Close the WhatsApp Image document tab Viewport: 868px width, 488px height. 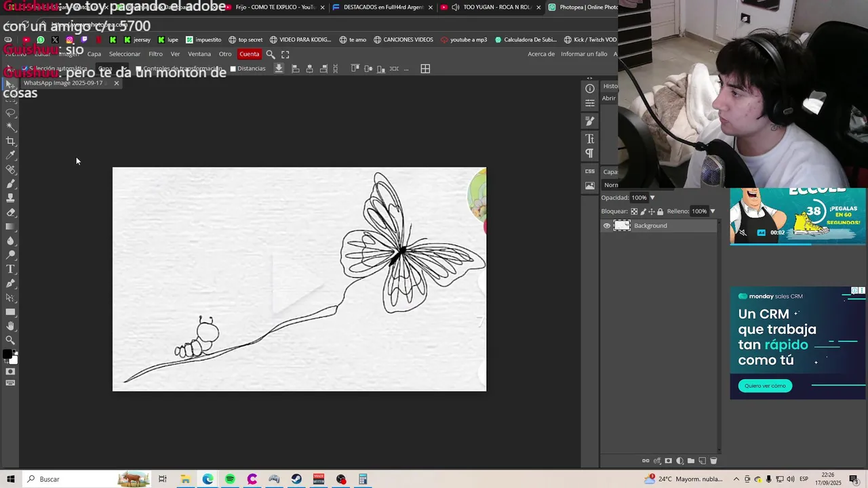(117, 83)
